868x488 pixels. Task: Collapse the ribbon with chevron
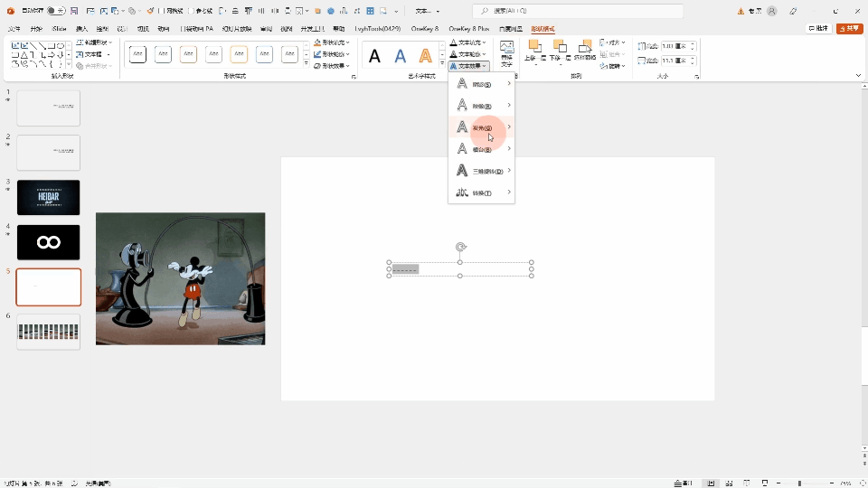(x=858, y=75)
